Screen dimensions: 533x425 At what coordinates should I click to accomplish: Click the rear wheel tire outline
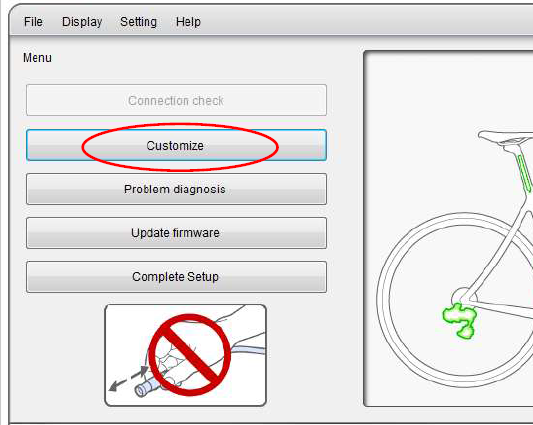pos(381,299)
